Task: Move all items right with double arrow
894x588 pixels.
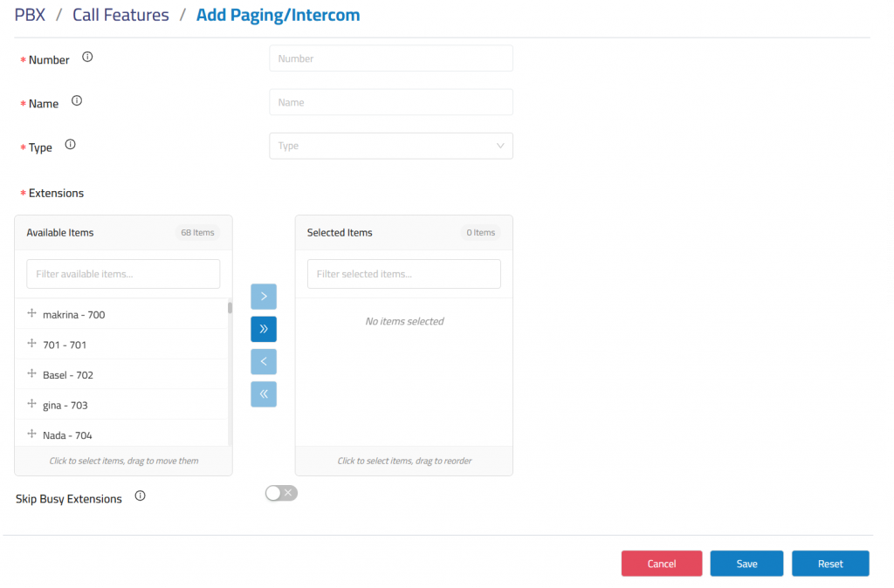Action: coord(264,329)
